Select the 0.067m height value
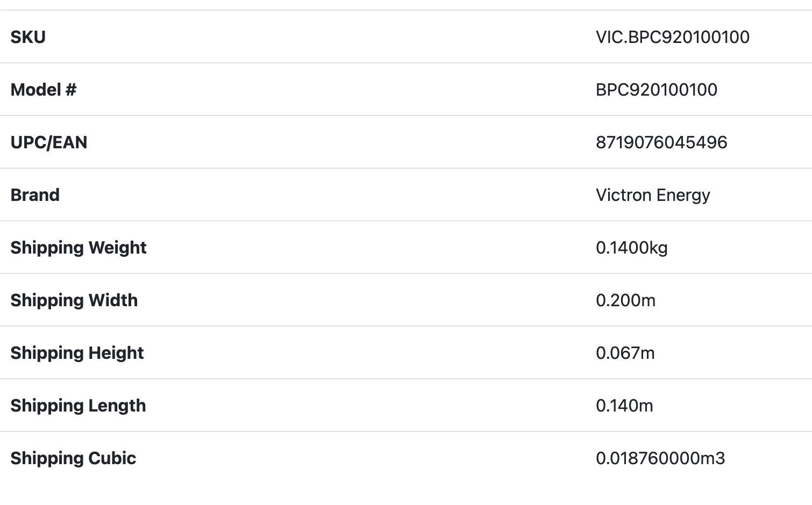 tap(625, 353)
